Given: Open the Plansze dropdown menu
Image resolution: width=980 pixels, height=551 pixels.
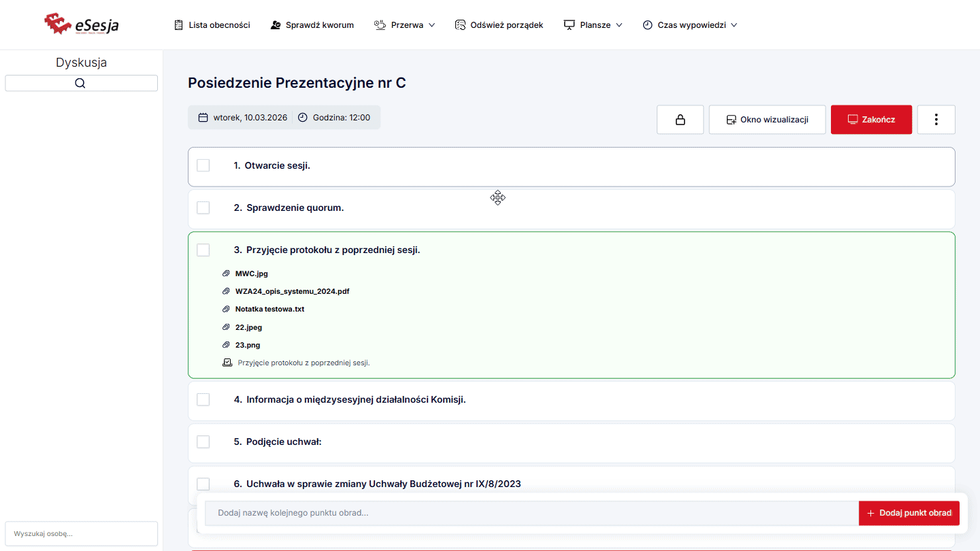Looking at the screenshot, I should click(593, 25).
